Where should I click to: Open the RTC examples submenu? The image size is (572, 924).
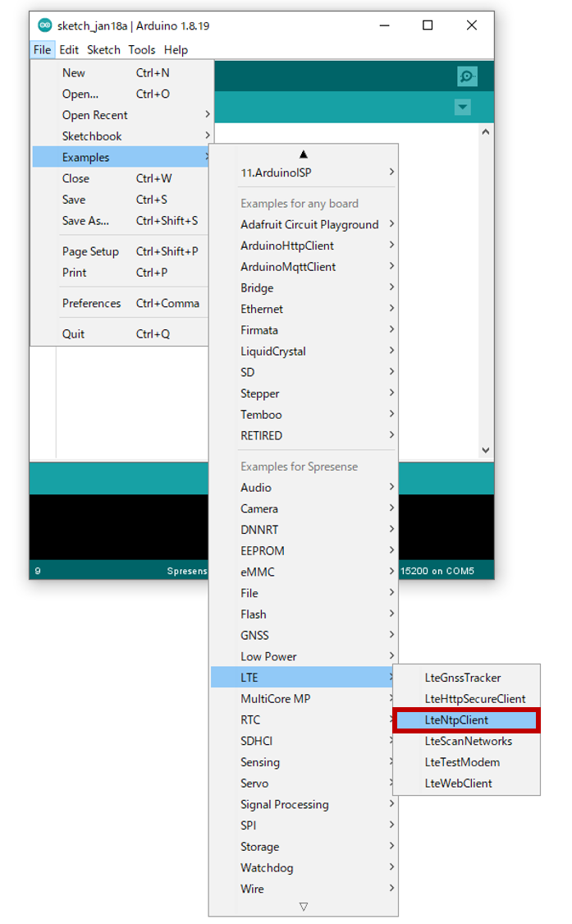click(302, 720)
